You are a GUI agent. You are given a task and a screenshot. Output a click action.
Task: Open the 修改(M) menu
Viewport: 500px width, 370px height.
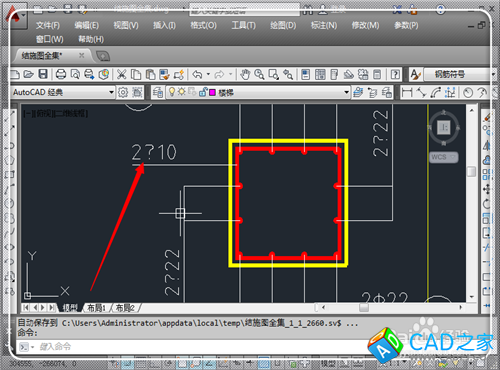tap(365, 25)
